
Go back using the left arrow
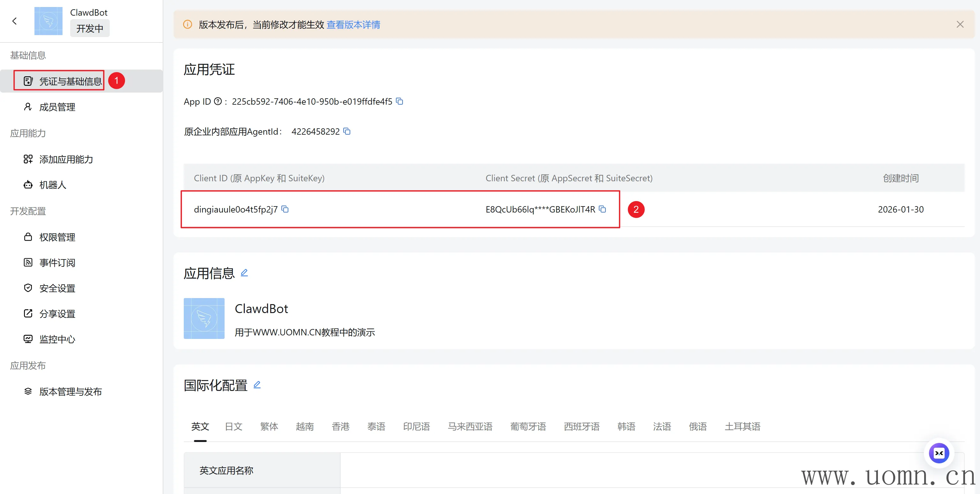(x=15, y=21)
